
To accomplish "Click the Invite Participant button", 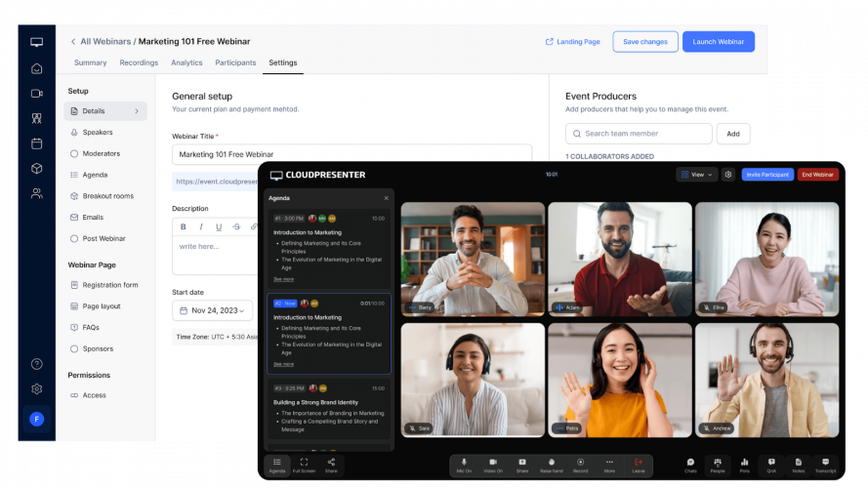I will click(767, 175).
